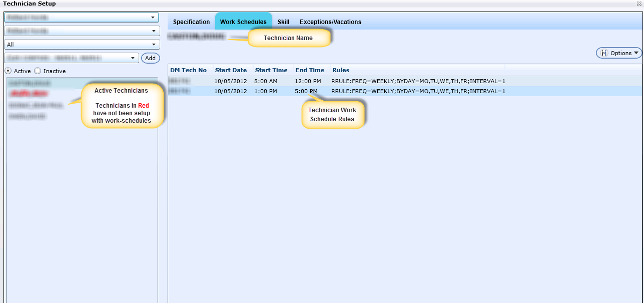Expand the dropdown beside the Add button
This screenshot has width=644, height=303.
point(133,58)
